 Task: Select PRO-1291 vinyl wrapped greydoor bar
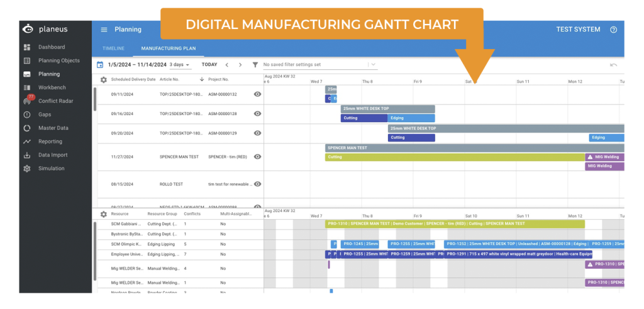click(518, 254)
